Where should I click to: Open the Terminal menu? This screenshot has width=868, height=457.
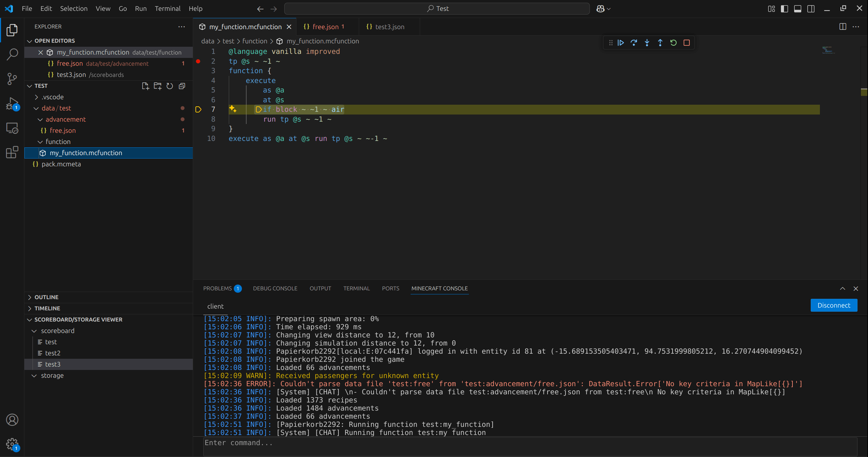pyautogui.click(x=167, y=9)
